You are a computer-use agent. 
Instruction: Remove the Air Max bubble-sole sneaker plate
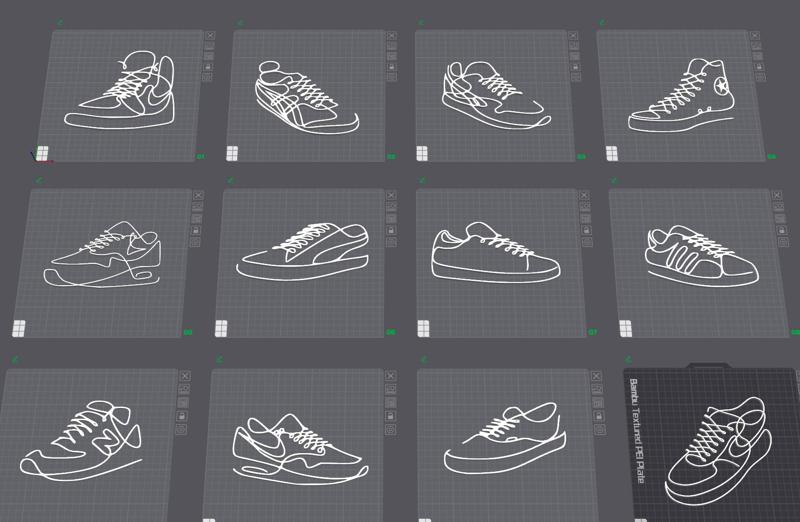tap(198, 195)
